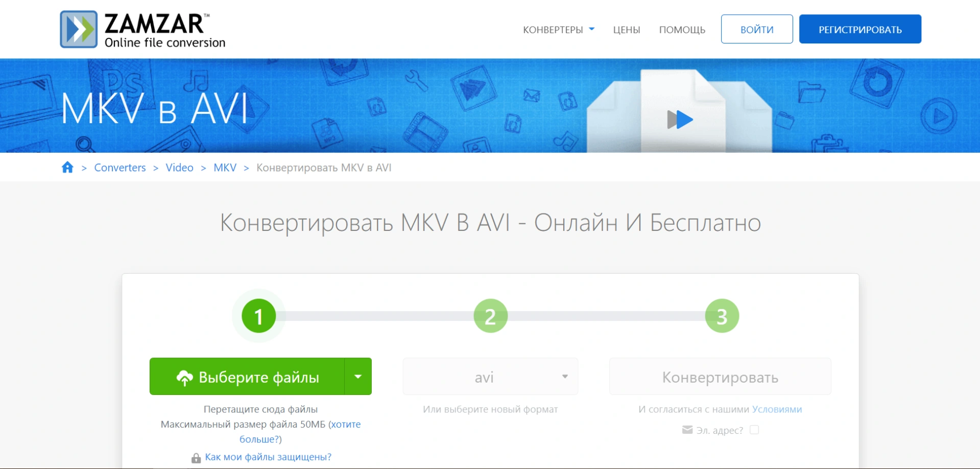Screen dimensions: 980x469
Task: Enable the email notification checkbox
Action: tap(754, 430)
